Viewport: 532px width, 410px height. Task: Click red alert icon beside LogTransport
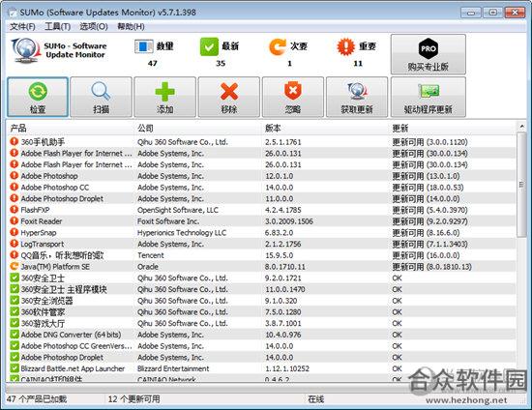[x=14, y=244]
